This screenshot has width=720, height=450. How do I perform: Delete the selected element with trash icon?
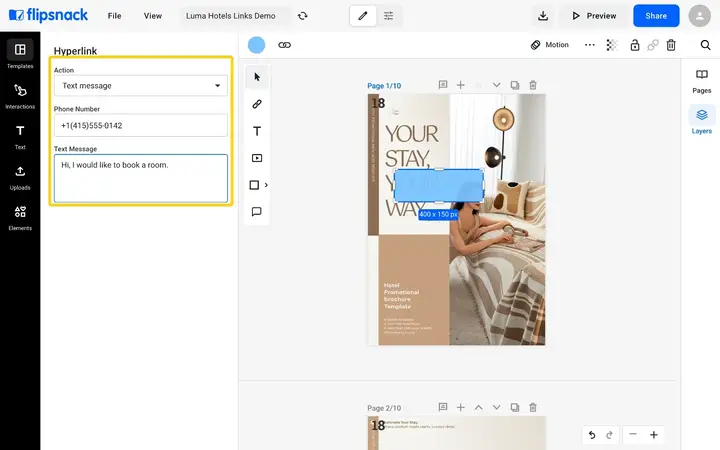[x=671, y=45]
